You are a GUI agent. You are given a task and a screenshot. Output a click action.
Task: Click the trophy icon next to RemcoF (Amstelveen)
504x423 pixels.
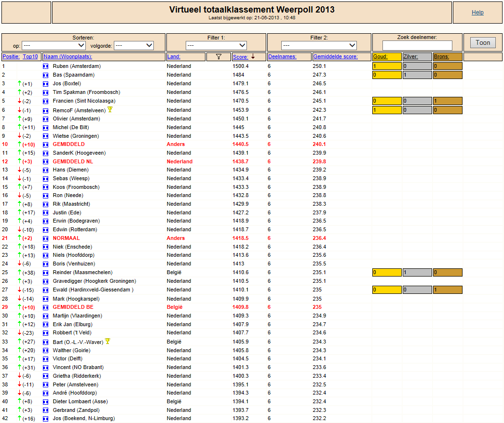[x=110, y=109]
